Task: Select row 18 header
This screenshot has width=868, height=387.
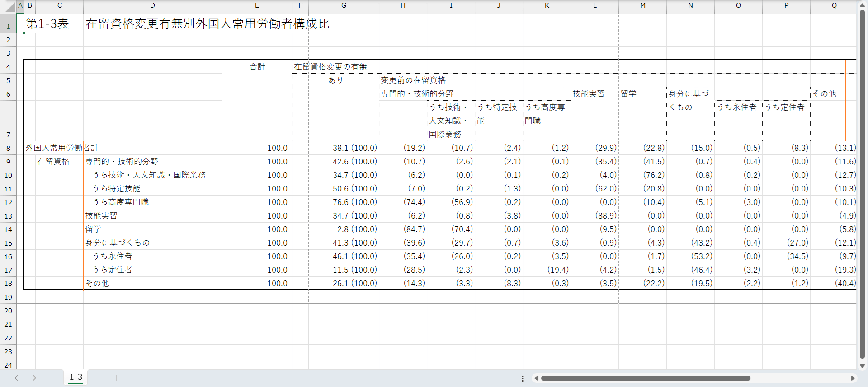Action: (x=8, y=284)
